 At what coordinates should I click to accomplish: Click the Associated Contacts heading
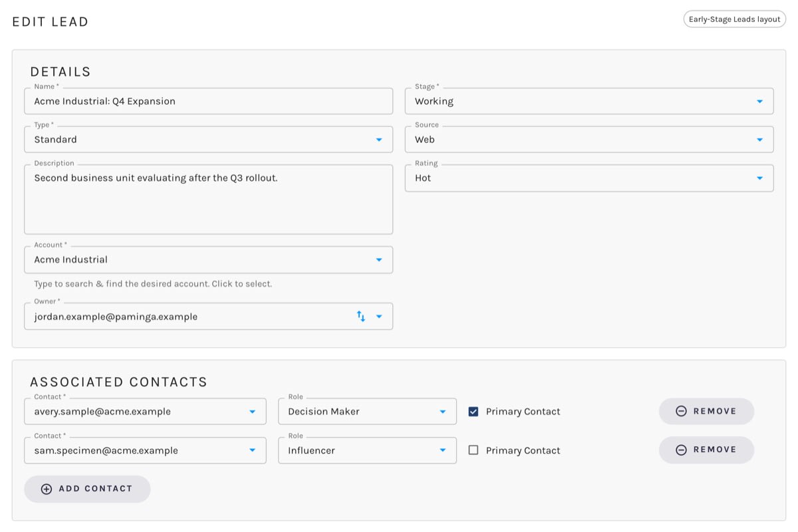click(x=119, y=382)
